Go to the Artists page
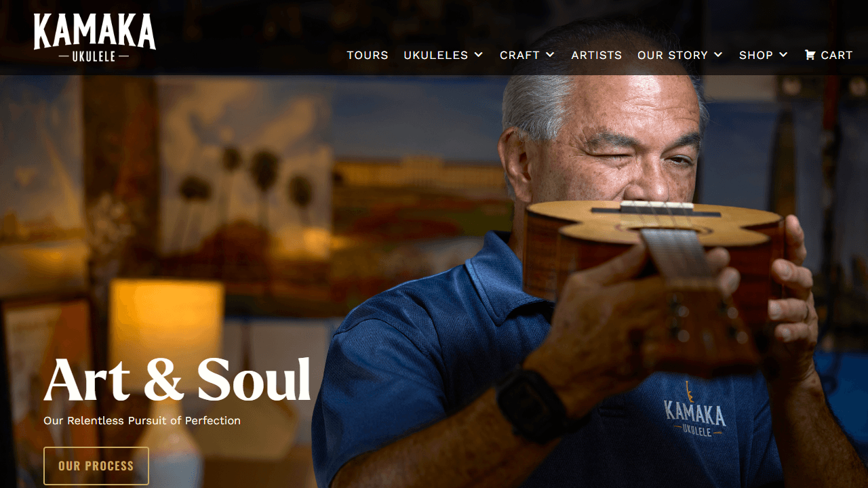 (x=596, y=55)
